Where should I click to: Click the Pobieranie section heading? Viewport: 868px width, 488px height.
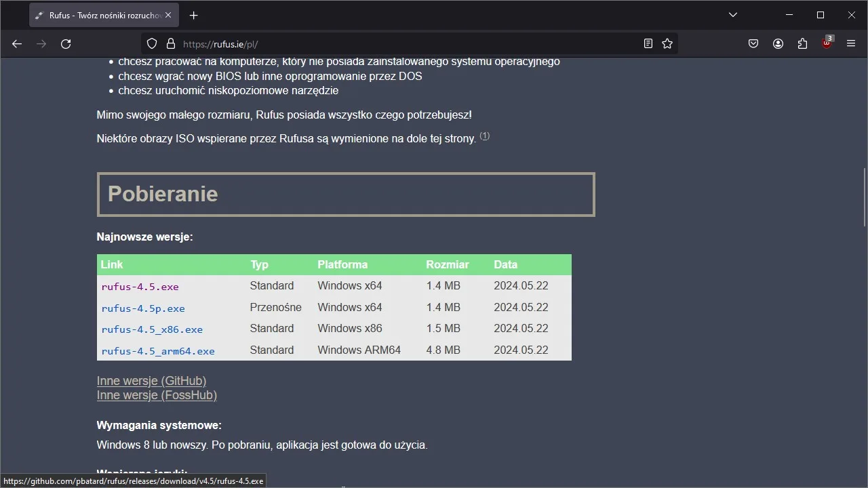point(163,194)
